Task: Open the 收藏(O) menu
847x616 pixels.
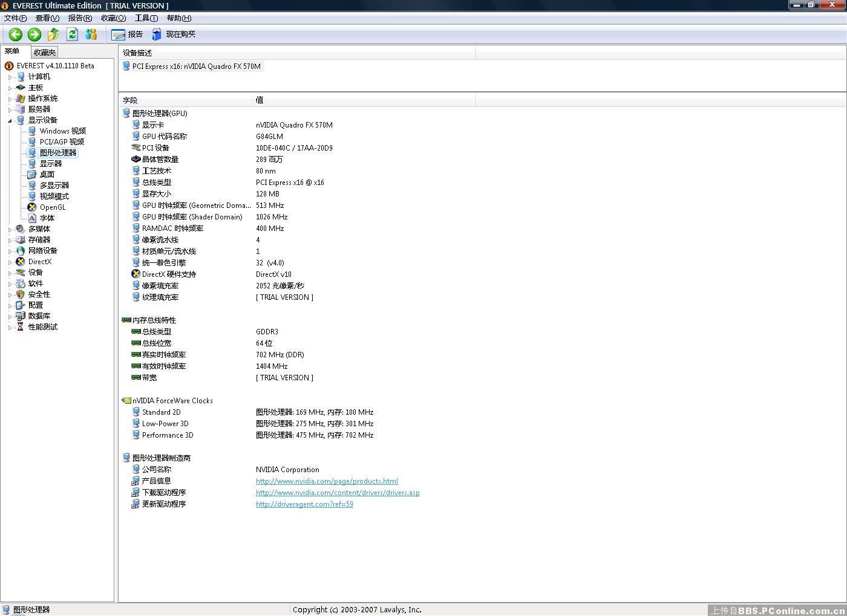Action: [114, 18]
